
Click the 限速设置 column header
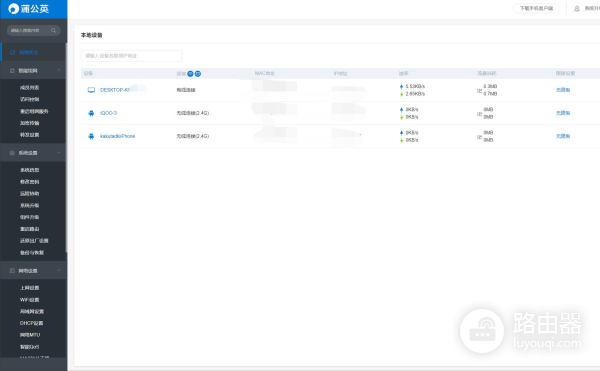click(565, 73)
